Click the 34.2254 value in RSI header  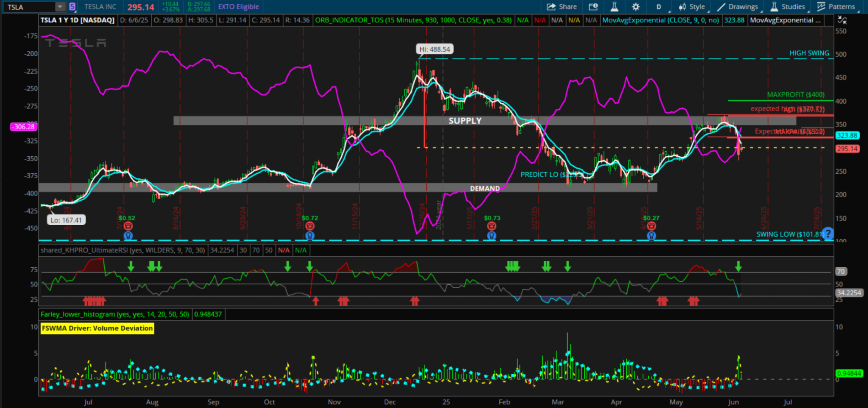tap(222, 250)
